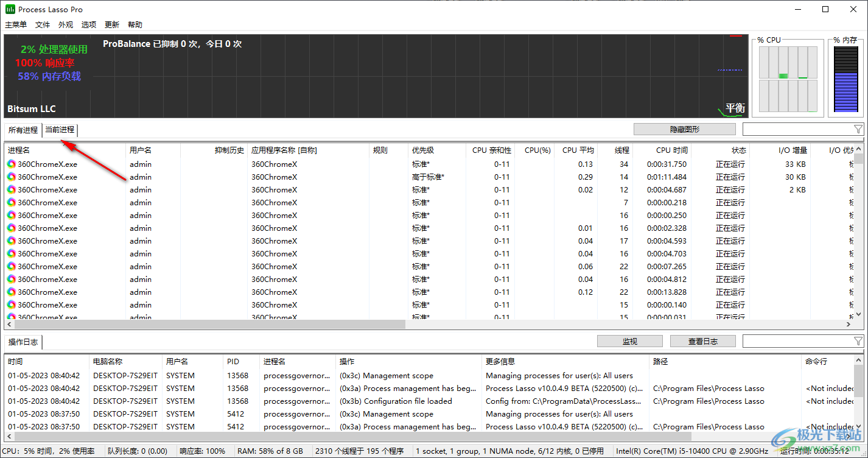Click the log panel horizontal scrollbar
Viewport: 868px width, 458px height.
point(429,436)
